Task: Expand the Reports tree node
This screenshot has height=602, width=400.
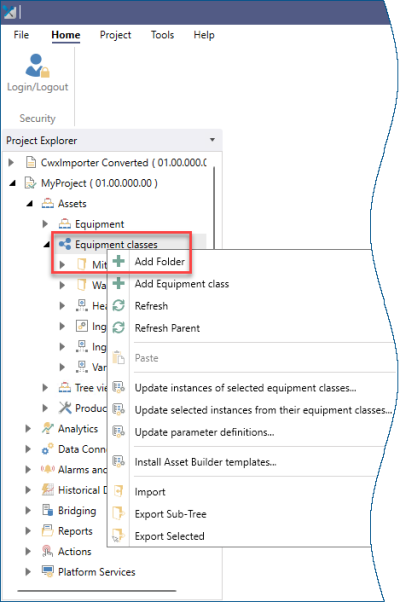Action: click(28, 531)
